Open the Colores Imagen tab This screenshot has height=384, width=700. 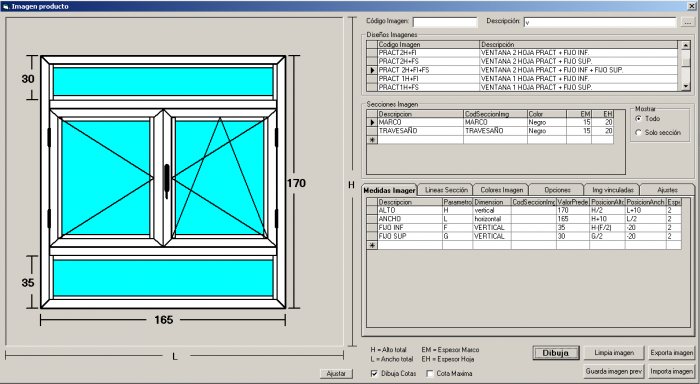point(501,190)
